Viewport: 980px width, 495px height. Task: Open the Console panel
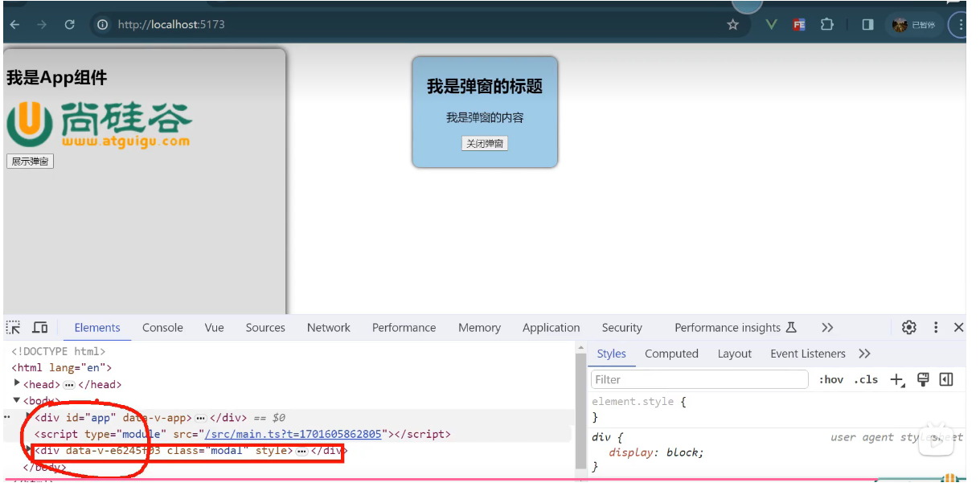(x=162, y=328)
